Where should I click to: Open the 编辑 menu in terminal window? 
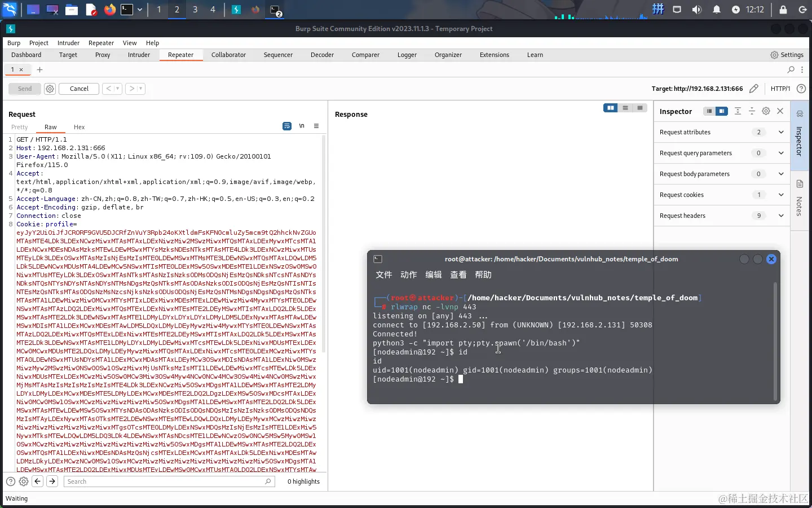pyautogui.click(x=433, y=275)
